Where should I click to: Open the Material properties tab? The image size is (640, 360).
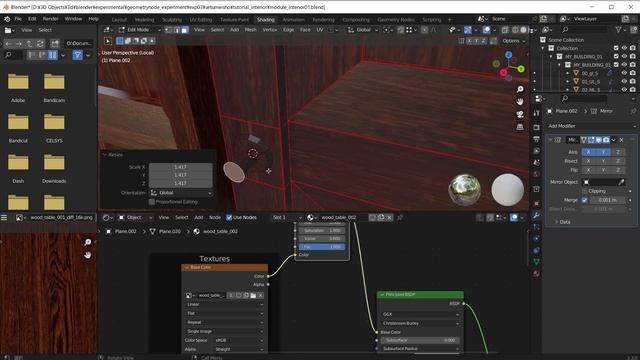point(536,273)
